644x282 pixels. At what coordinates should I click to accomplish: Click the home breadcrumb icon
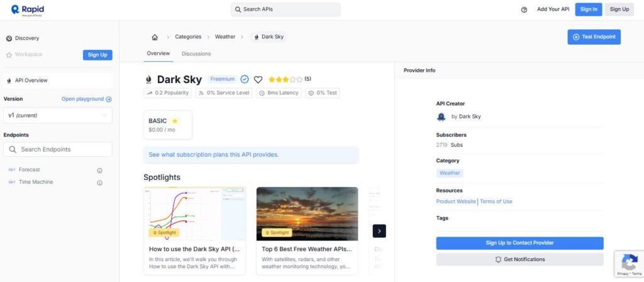click(155, 37)
